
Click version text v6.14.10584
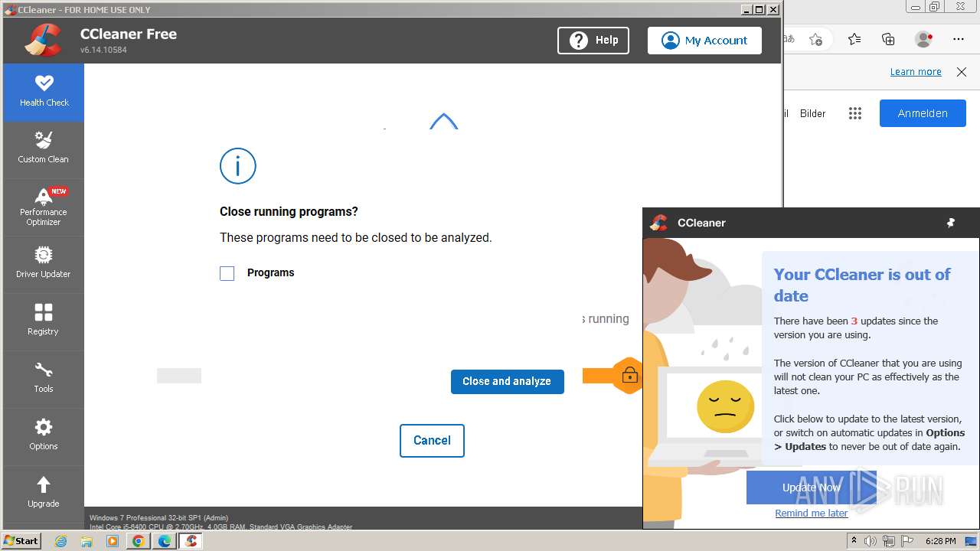(x=103, y=50)
